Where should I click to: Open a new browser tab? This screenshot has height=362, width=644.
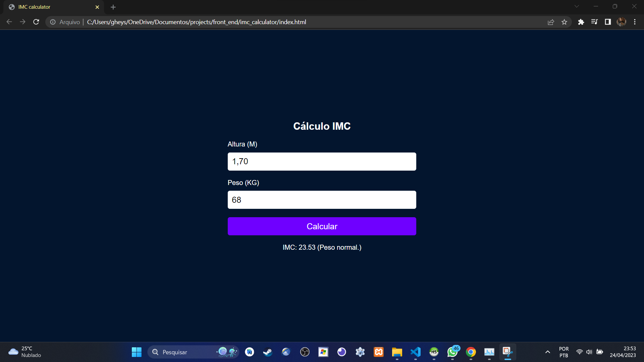[113, 7]
